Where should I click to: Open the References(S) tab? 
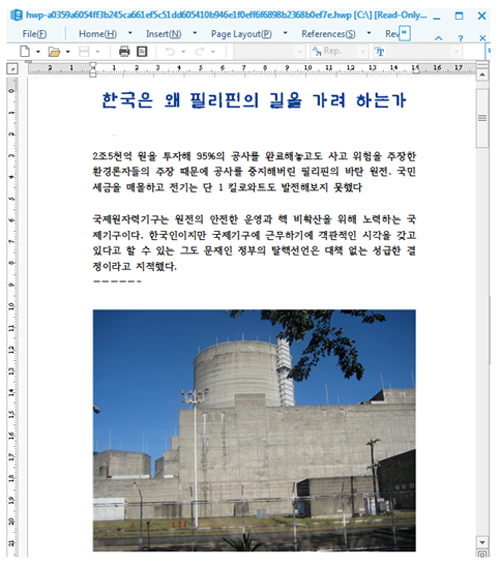pos(328,34)
